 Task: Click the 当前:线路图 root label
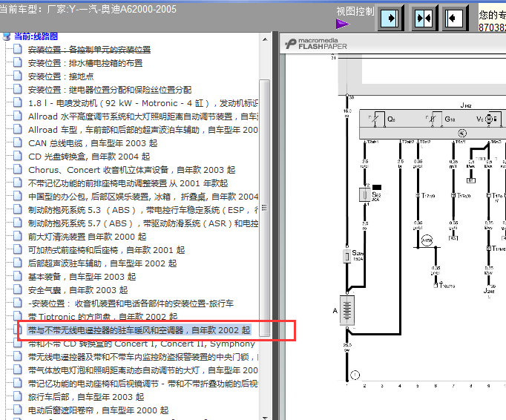coord(36,36)
